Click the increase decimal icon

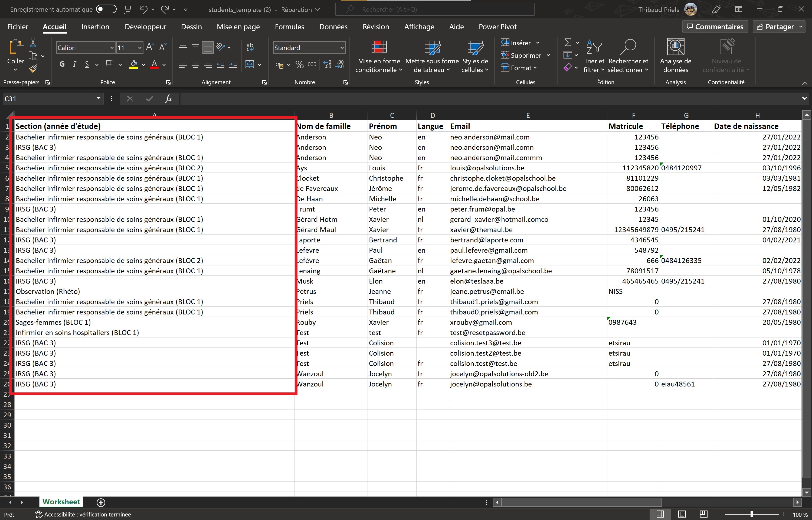coord(327,64)
